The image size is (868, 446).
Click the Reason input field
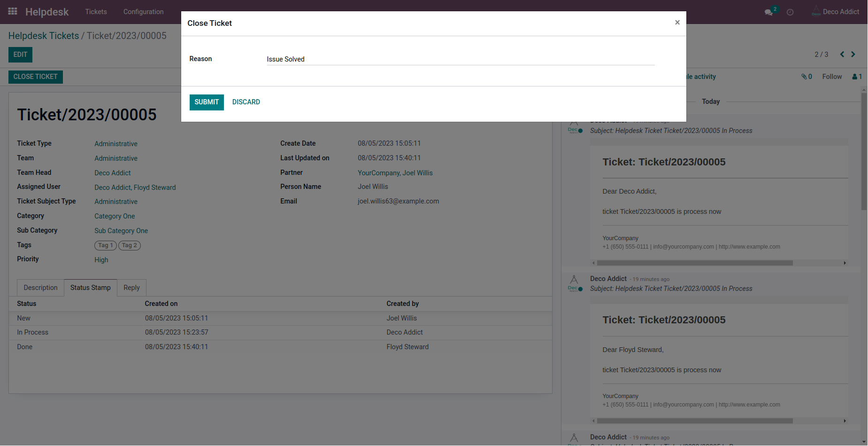461,59
